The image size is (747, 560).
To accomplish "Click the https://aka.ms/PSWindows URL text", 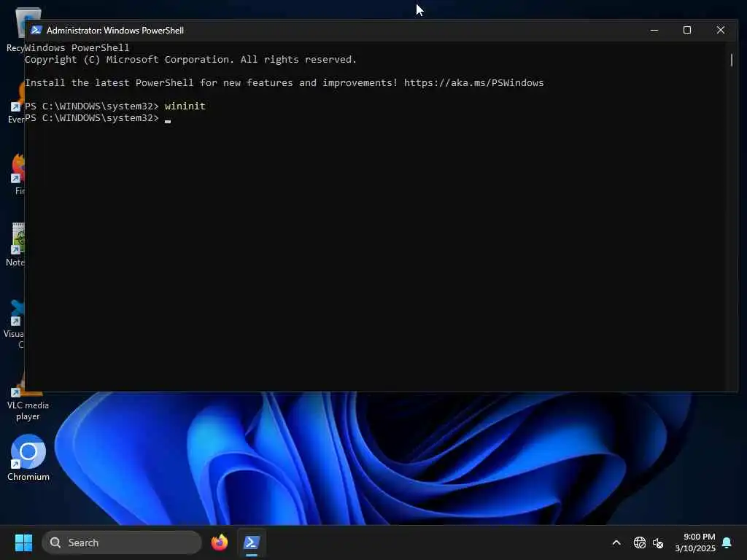I will tap(473, 83).
